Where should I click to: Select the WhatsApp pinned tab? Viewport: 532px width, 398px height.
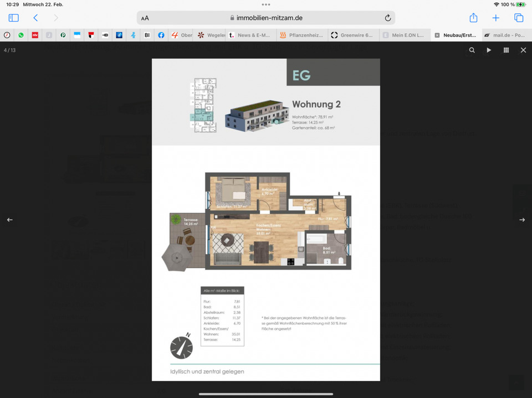click(x=21, y=35)
